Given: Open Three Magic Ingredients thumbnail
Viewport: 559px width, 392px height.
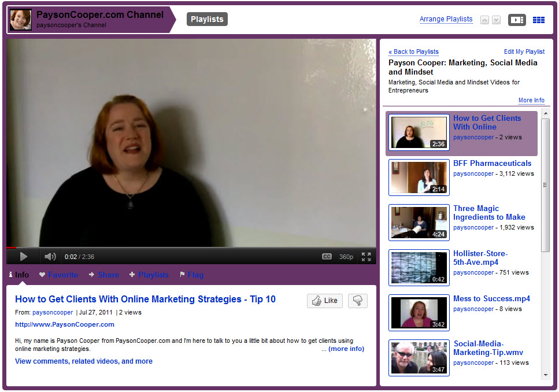Looking at the screenshot, I should (x=419, y=223).
